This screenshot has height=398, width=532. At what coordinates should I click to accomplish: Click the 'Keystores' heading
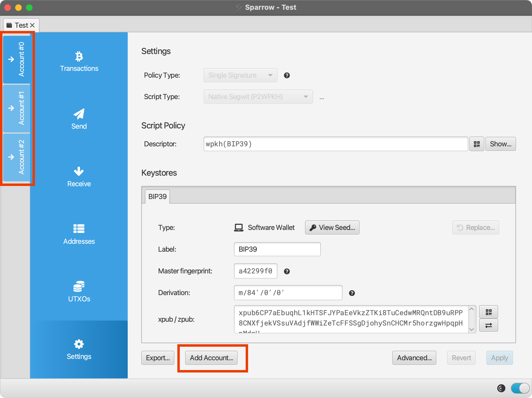coord(159,173)
